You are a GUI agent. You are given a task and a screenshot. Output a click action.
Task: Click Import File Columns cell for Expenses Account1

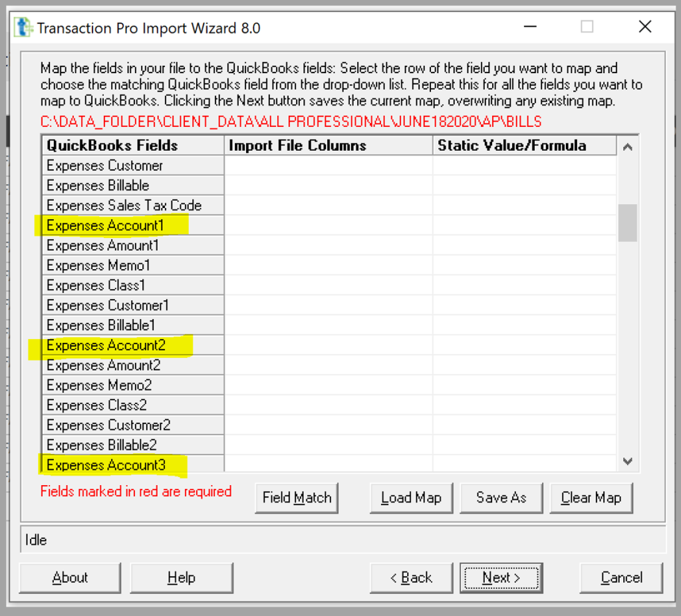tap(329, 225)
